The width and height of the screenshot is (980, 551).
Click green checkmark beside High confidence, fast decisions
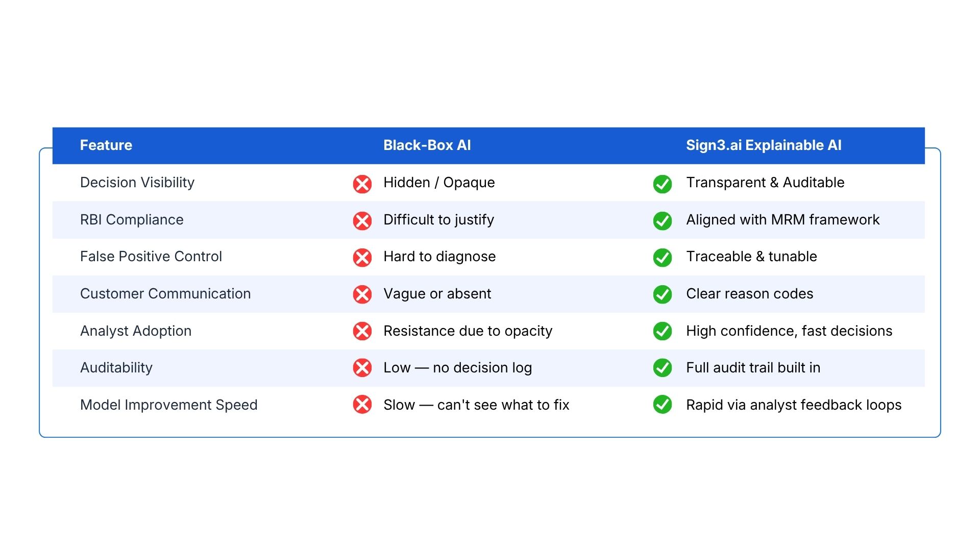663,331
